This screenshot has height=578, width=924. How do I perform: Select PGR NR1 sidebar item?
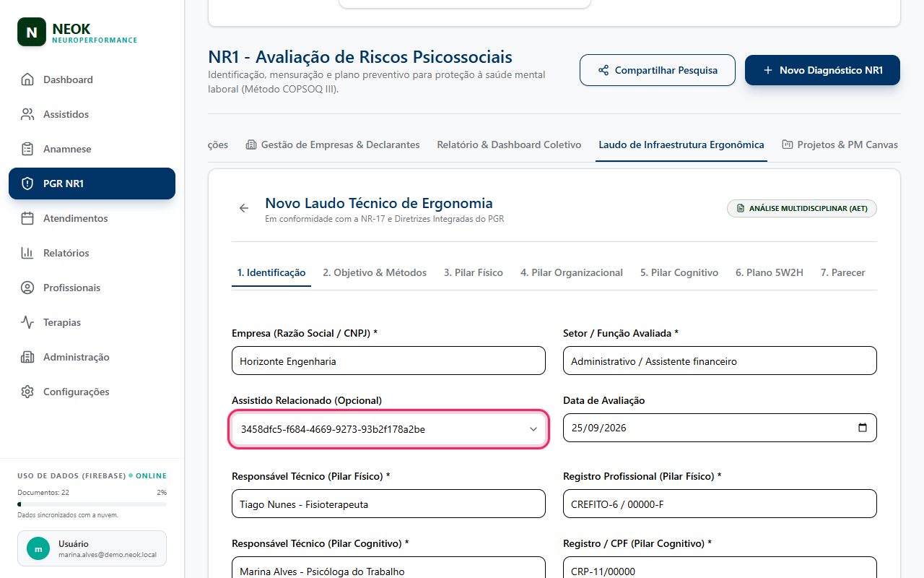pos(92,184)
